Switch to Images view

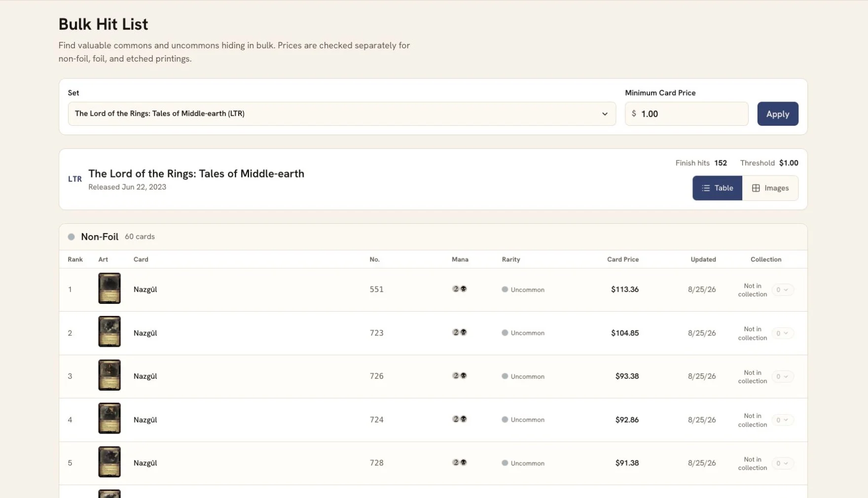(x=770, y=188)
